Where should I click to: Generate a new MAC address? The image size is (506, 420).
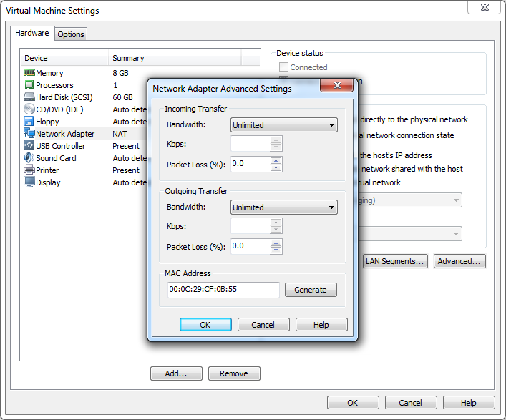[311, 290]
